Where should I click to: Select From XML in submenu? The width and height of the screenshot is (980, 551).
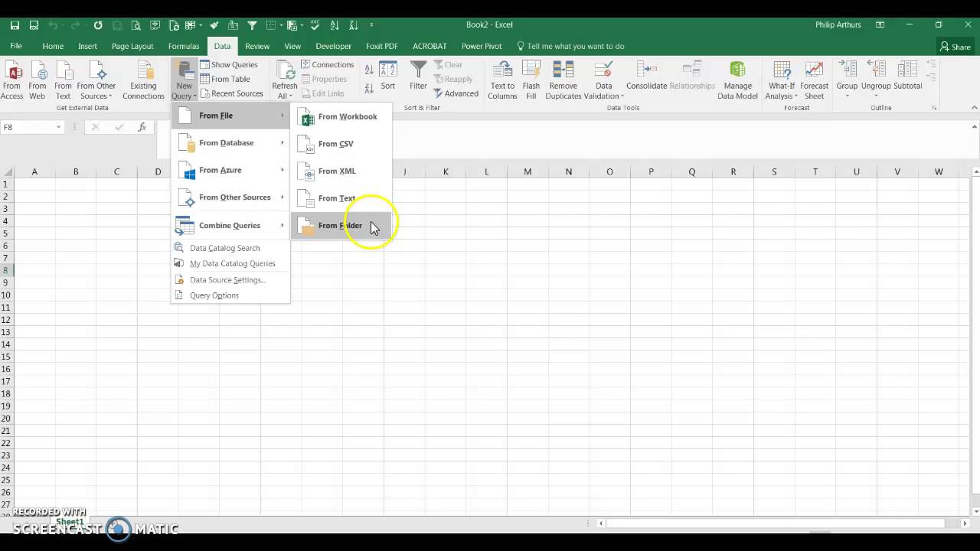pos(341,171)
